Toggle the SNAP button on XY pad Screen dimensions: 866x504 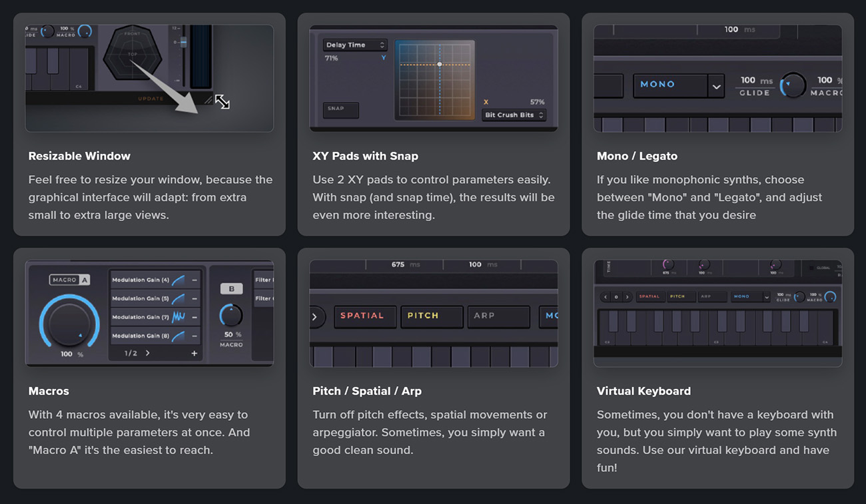[x=340, y=109]
